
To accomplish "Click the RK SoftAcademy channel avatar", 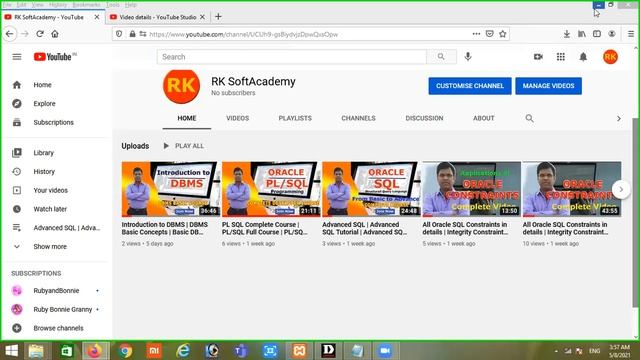I will pyautogui.click(x=181, y=86).
